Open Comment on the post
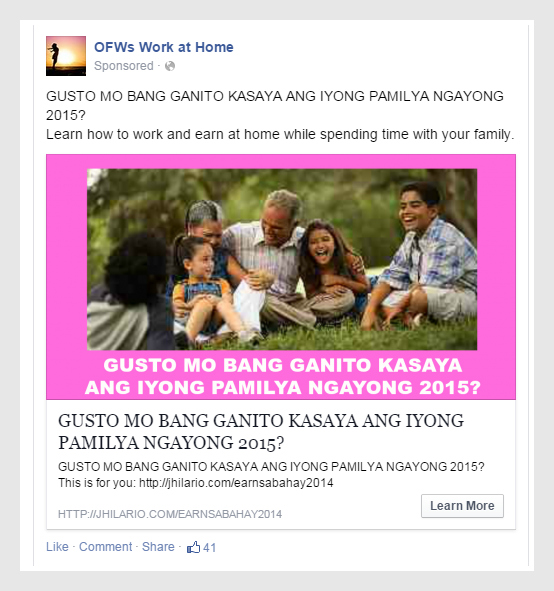Image resolution: width=554 pixels, height=591 pixels. (106, 547)
